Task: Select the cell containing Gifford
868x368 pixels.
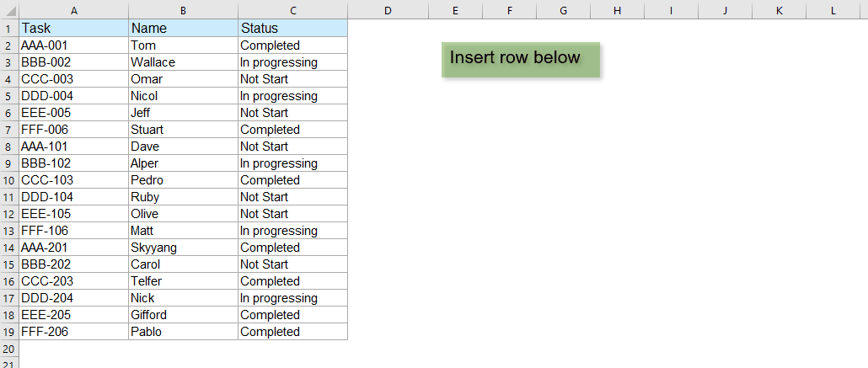Action: tap(183, 315)
